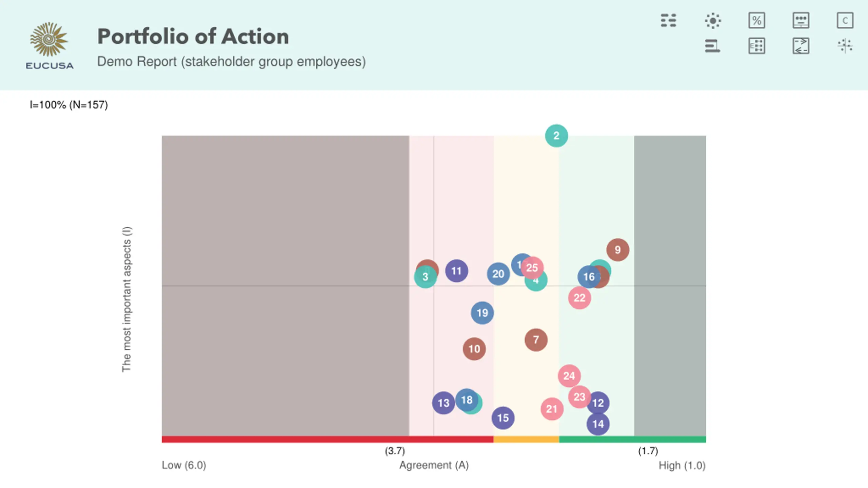Click the sun-shaped dotted circle icon
Image resolution: width=868 pixels, height=488 pixels.
pyautogui.click(x=713, y=21)
